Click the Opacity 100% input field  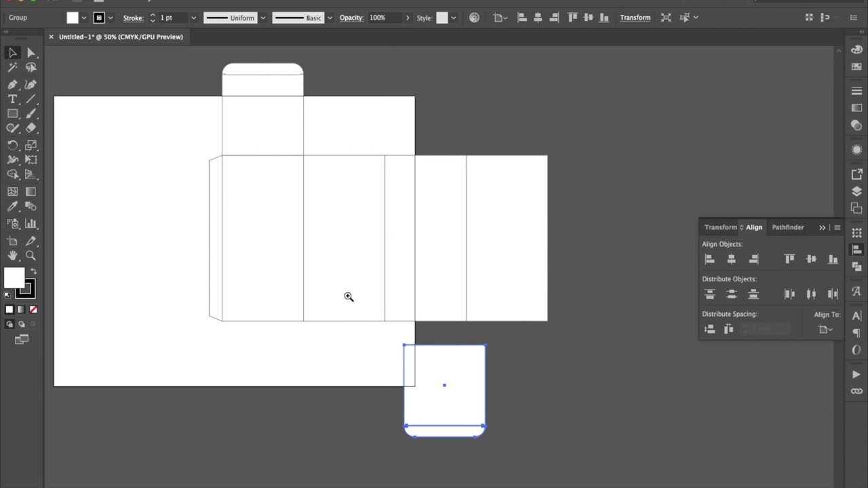[x=385, y=18]
